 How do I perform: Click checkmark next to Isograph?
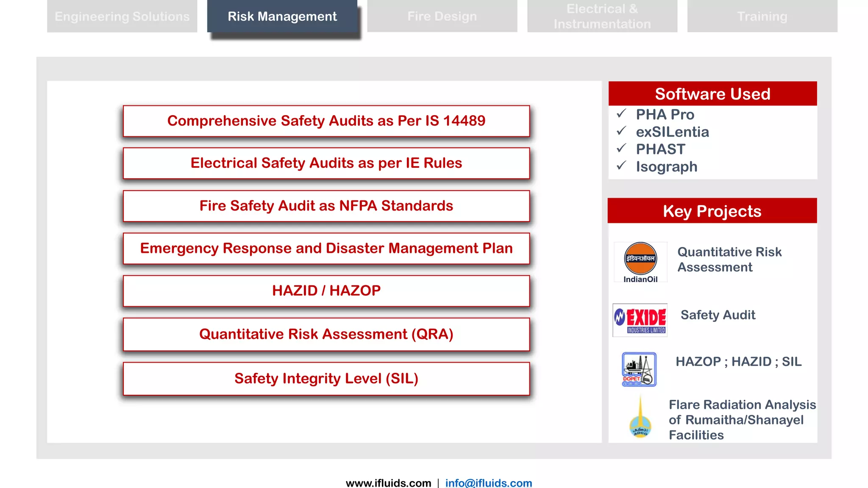[x=621, y=166]
